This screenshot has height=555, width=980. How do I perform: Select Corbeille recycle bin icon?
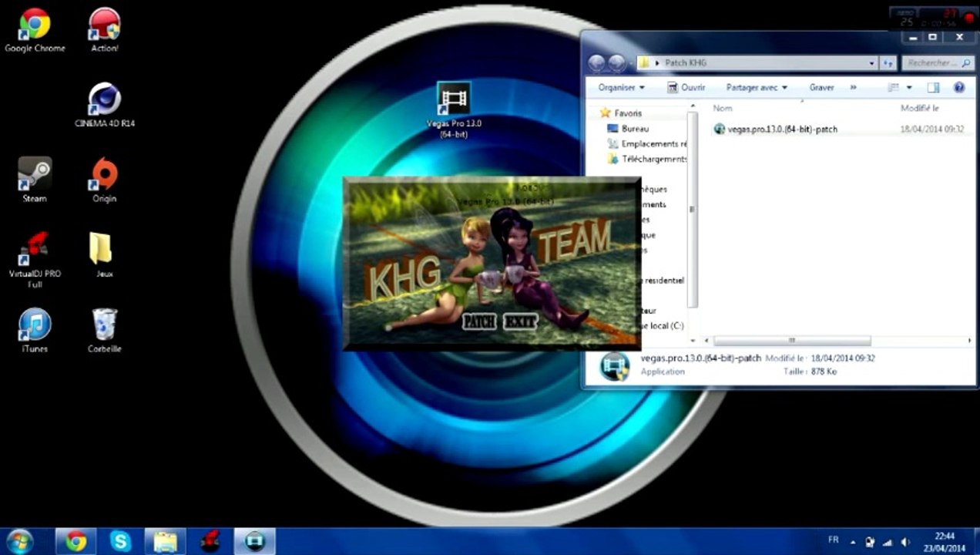(104, 330)
